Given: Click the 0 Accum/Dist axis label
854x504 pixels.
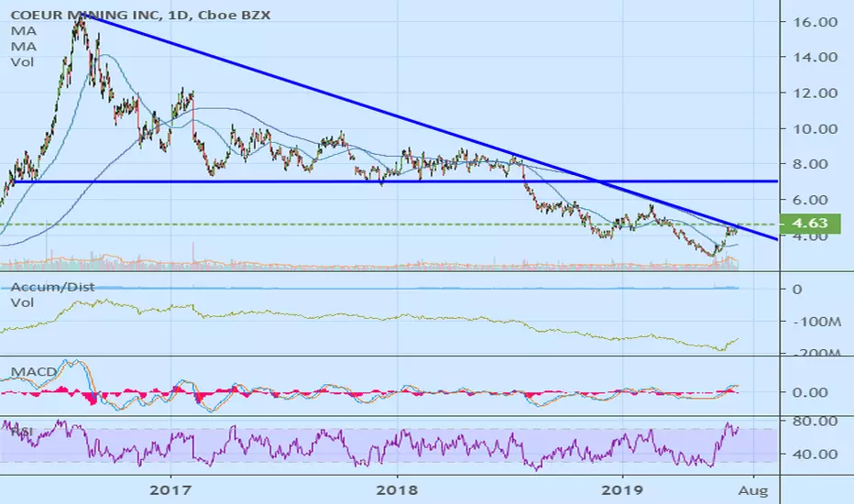Looking at the screenshot, I should [x=797, y=290].
